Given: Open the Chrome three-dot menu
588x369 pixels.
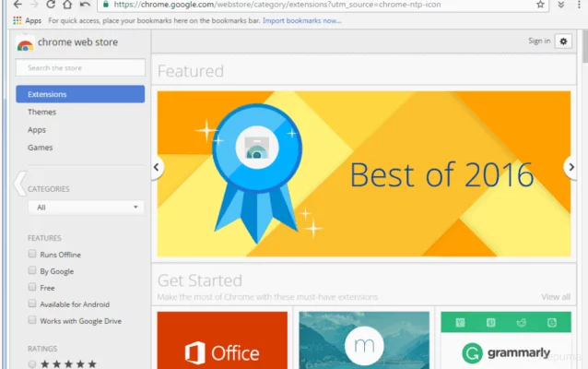Looking at the screenshot, I should click(579, 5).
